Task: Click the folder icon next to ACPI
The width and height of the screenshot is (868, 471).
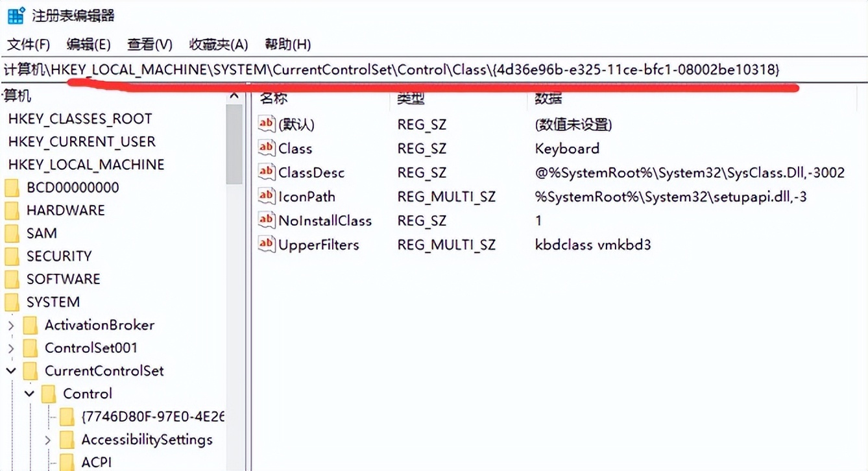Action: click(x=67, y=461)
